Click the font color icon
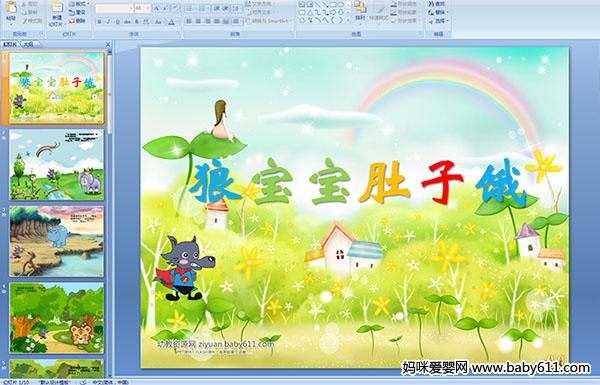Screen dimensions: 600x385 coord(171,22)
